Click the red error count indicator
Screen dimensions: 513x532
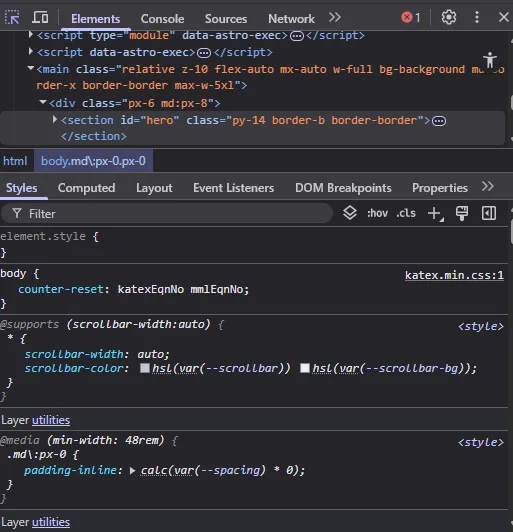pyautogui.click(x=411, y=17)
